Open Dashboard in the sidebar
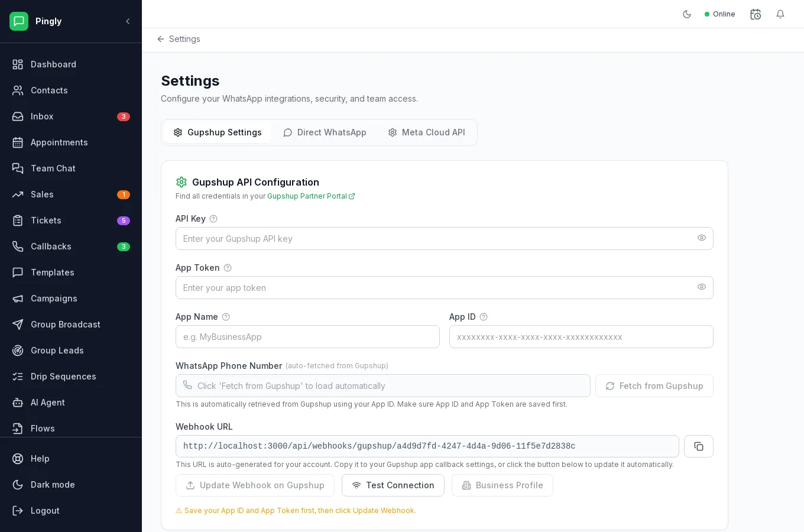The height and width of the screenshot is (532, 804). (71, 64)
